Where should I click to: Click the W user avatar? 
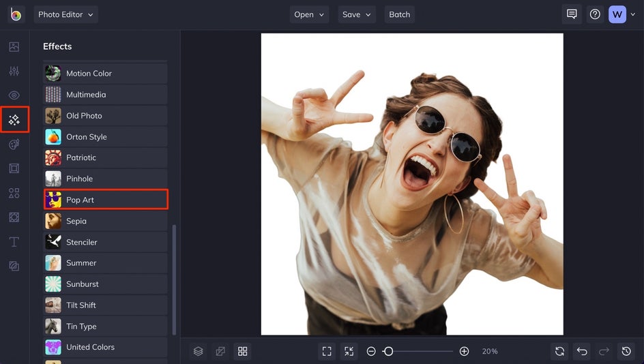coord(617,14)
